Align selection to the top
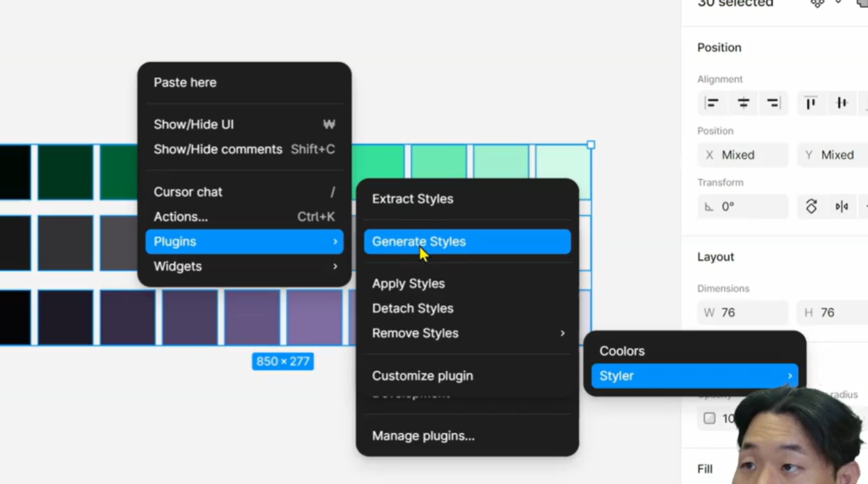Viewport: 868px width, 484px height. [811, 103]
